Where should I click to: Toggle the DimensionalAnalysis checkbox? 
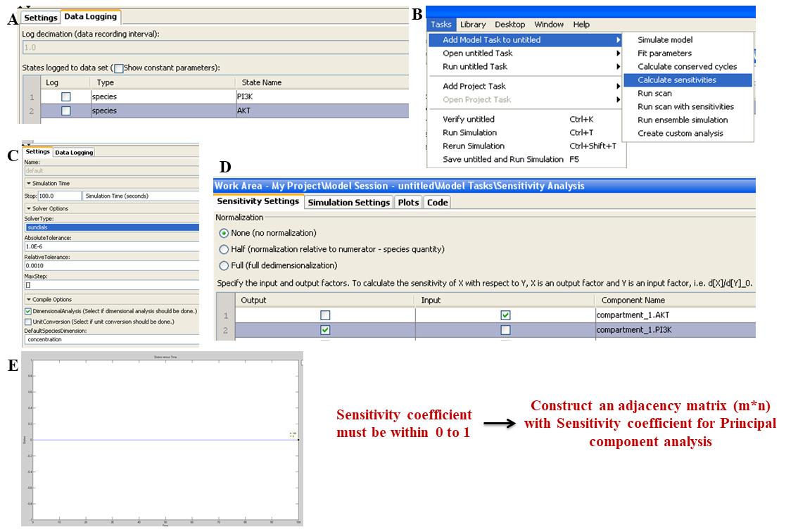(x=28, y=311)
